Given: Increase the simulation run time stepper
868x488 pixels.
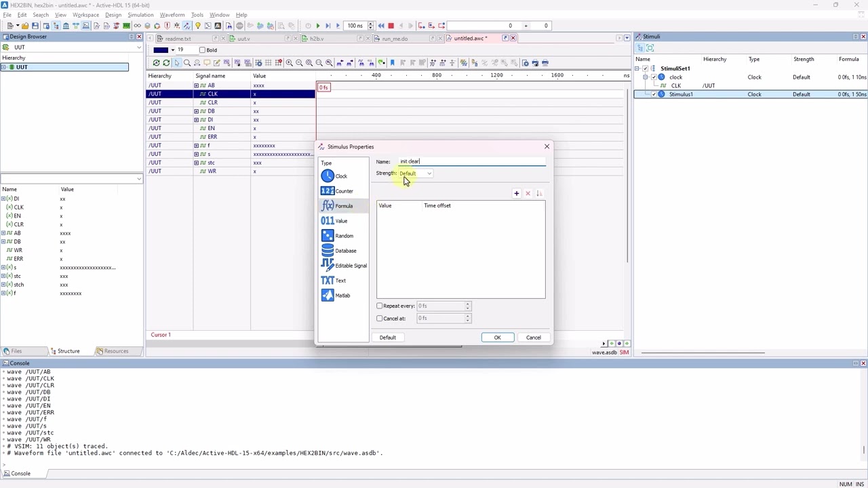Looking at the screenshot, I should [x=371, y=24].
